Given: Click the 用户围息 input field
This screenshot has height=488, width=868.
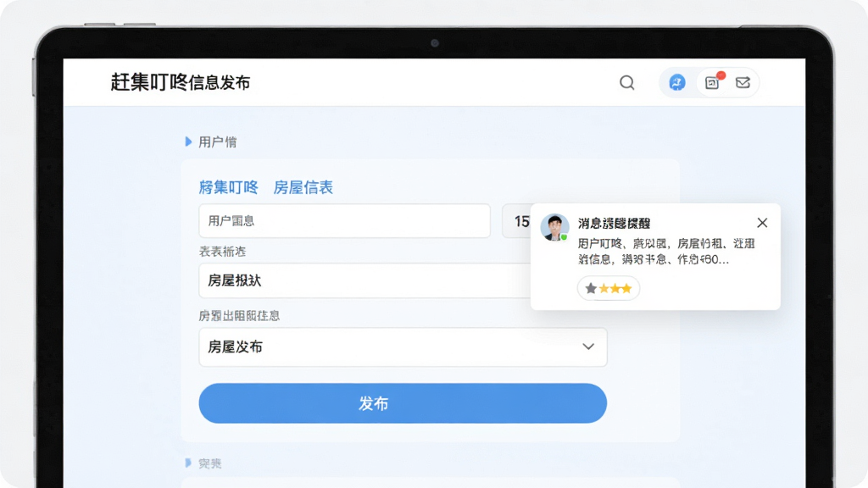Looking at the screenshot, I should tap(344, 221).
